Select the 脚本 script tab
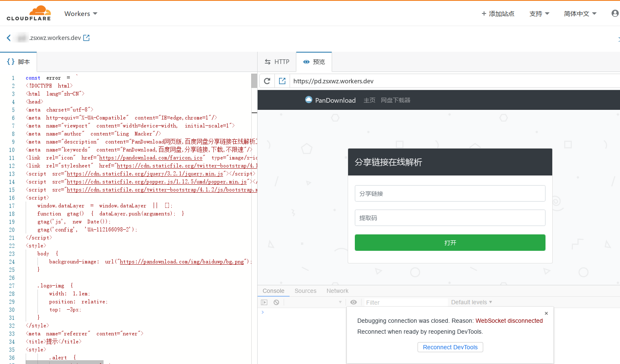Screen dimensions: 620x364 pyautogui.click(x=19, y=62)
